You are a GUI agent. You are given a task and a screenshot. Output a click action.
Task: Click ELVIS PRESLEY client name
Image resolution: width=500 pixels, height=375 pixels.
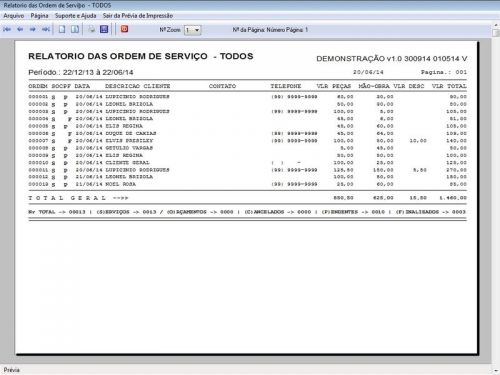coord(129,141)
